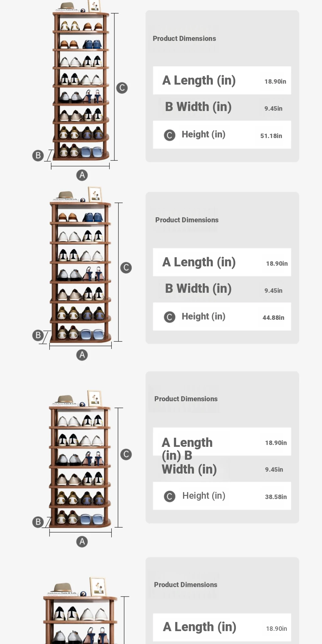The height and width of the screenshot is (644, 322).
Task: Click the 38.58in height value
Action: pyautogui.click(x=276, y=497)
